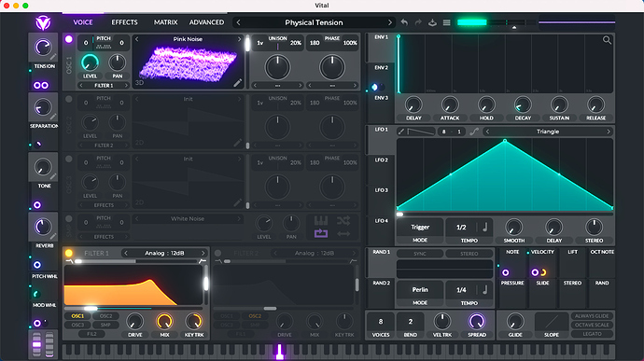This screenshot has height=361, width=644.
Task: Toggle OSC1 input on Filter 1
Action: [77, 316]
